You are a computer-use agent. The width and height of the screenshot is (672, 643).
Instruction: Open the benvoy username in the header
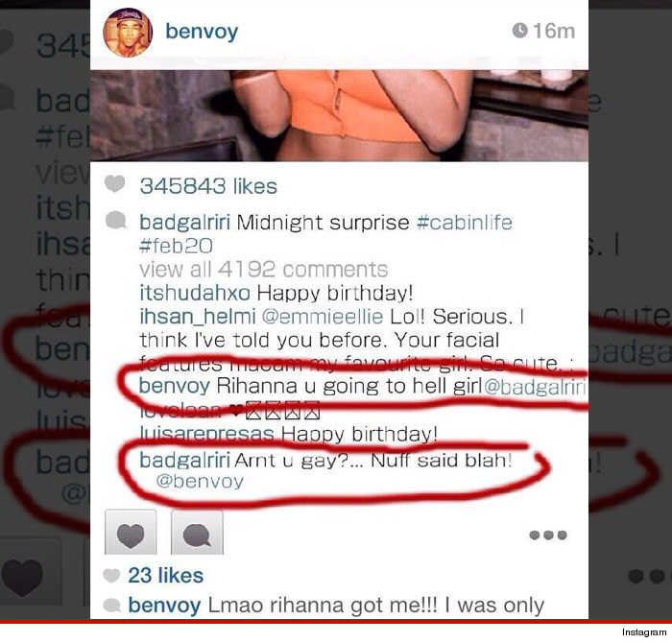pos(202,32)
